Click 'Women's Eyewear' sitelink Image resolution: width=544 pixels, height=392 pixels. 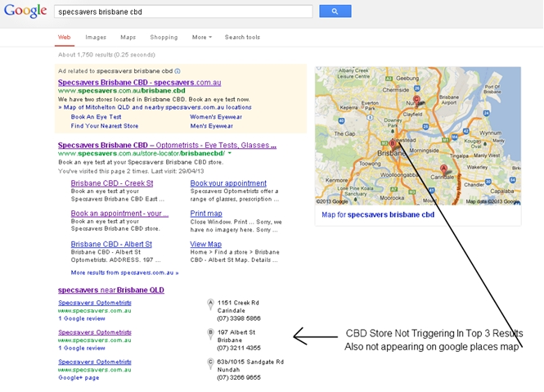pos(216,117)
